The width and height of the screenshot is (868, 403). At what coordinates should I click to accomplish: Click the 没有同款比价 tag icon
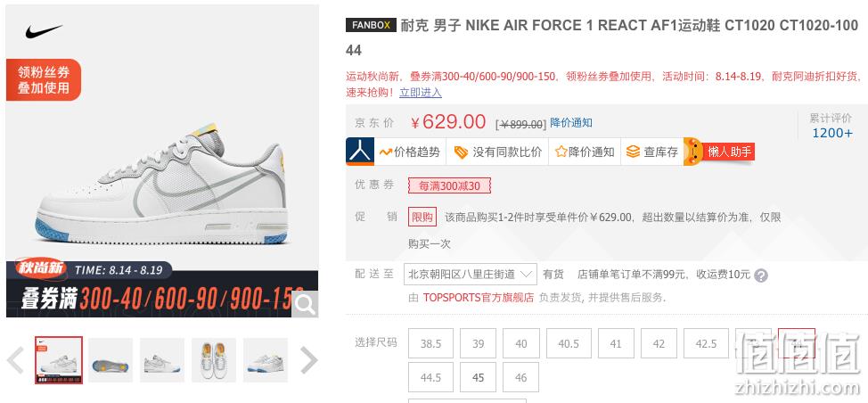coord(461,152)
